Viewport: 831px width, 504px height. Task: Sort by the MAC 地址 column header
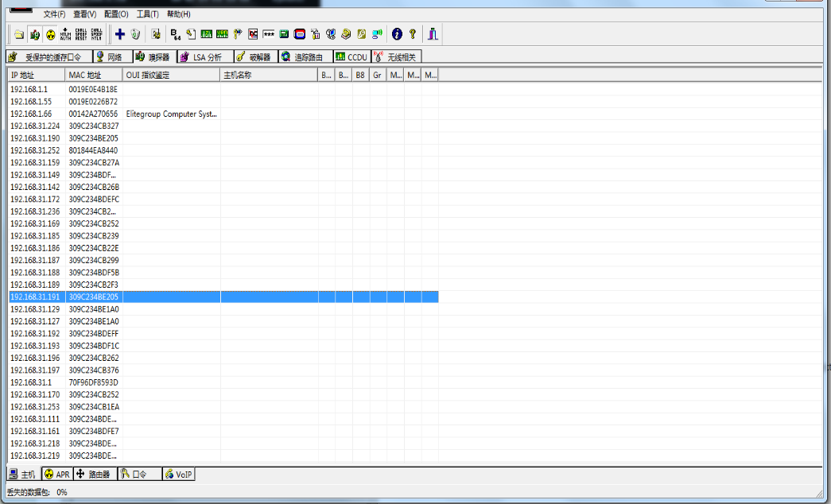point(94,76)
